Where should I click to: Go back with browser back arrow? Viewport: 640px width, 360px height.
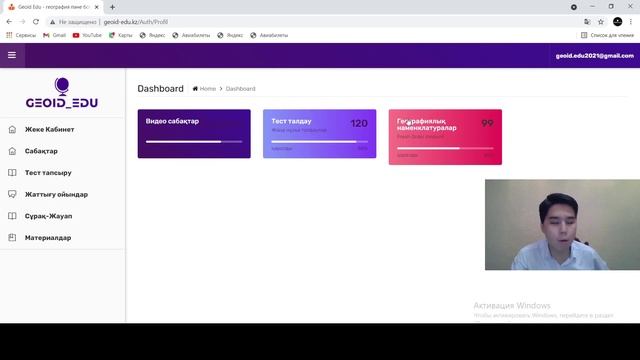[x=9, y=22]
